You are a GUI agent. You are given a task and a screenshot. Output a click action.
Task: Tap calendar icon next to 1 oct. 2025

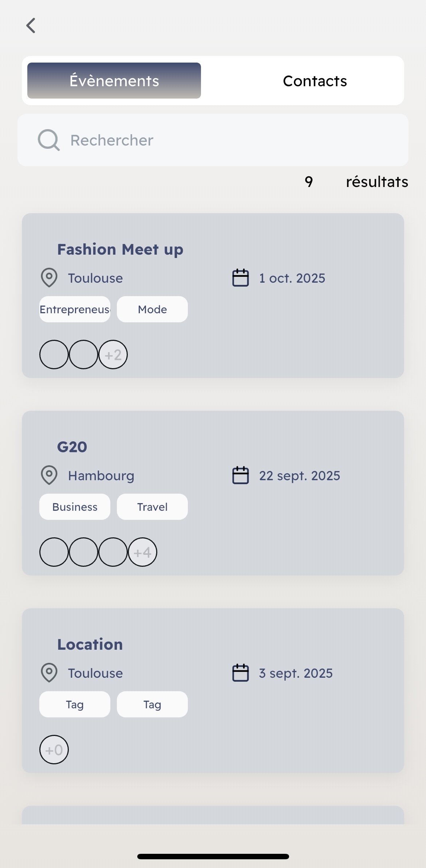tap(240, 278)
